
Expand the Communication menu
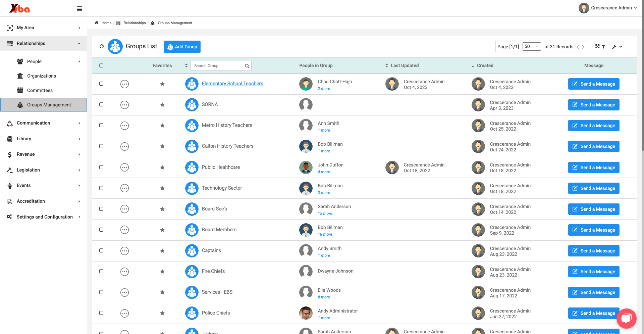44,123
